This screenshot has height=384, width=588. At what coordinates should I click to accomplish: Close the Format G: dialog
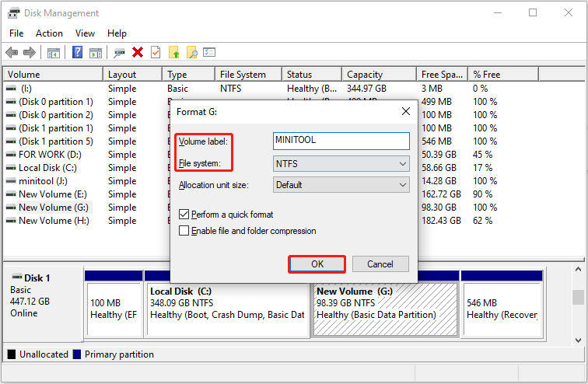coord(406,111)
